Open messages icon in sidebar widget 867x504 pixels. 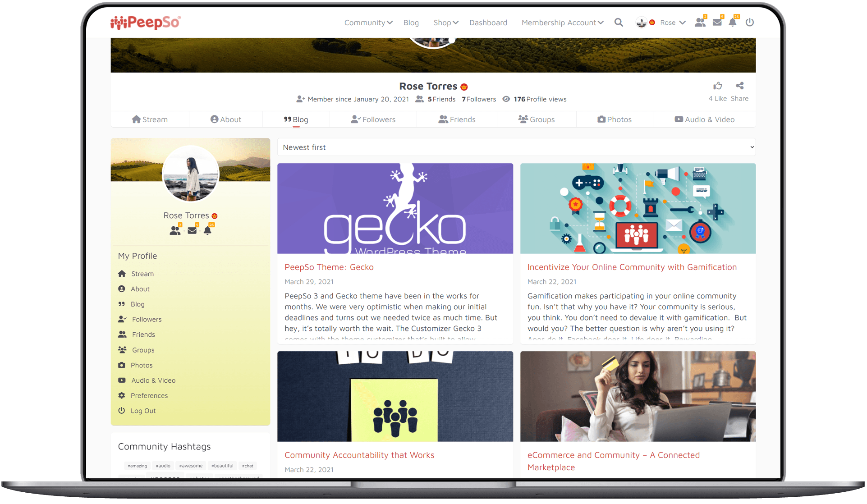(x=192, y=230)
